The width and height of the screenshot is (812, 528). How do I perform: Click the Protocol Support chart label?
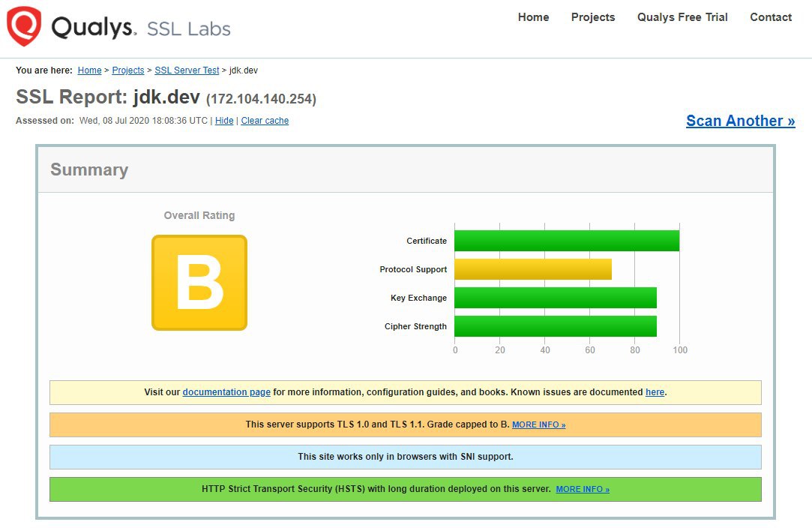pos(413,269)
